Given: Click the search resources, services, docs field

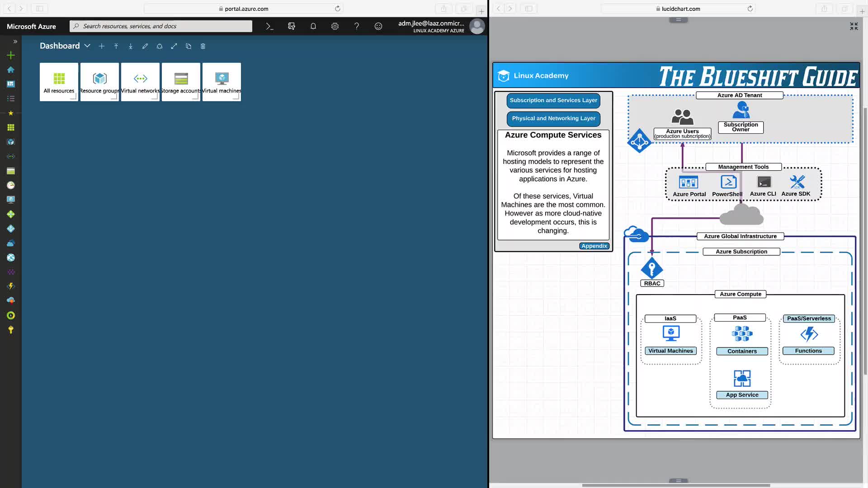Looking at the screenshot, I should pyautogui.click(x=161, y=26).
